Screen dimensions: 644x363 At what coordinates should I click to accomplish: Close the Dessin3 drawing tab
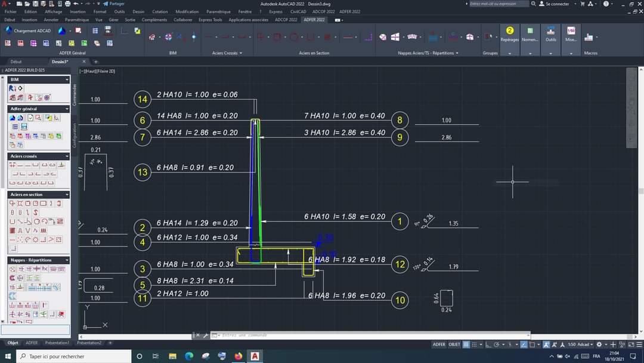(x=84, y=61)
